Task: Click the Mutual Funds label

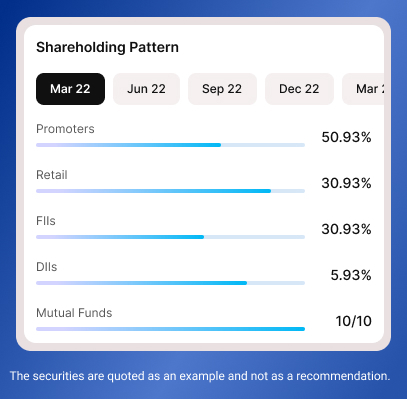Action: pyautogui.click(x=74, y=313)
